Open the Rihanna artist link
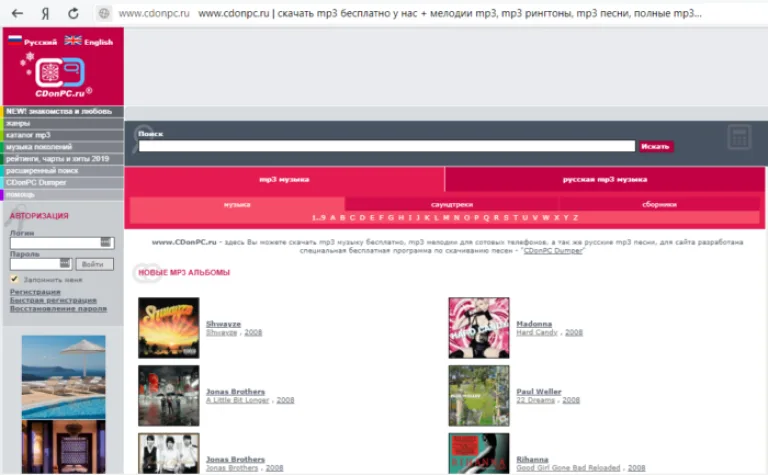768x475 pixels. (x=532, y=459)
